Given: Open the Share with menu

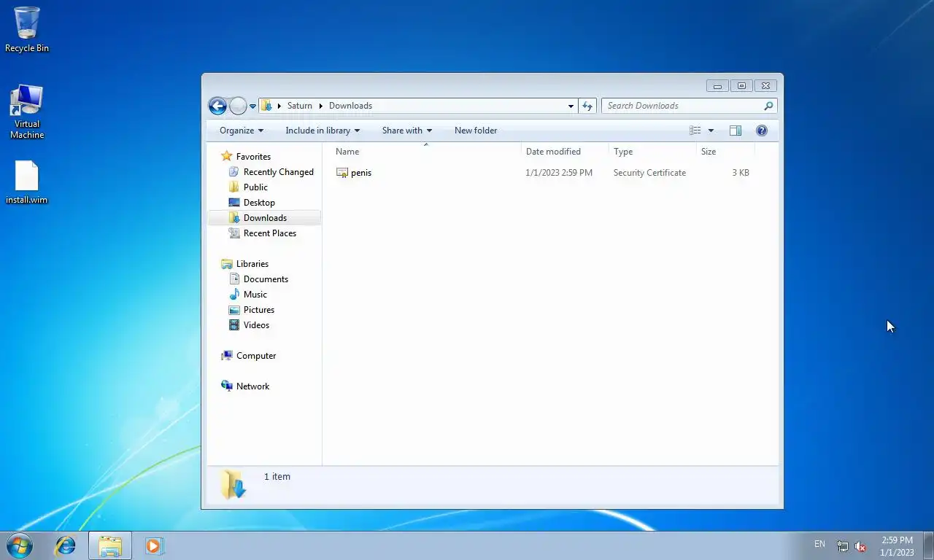Looking at the screenshot, I should 407,131.
